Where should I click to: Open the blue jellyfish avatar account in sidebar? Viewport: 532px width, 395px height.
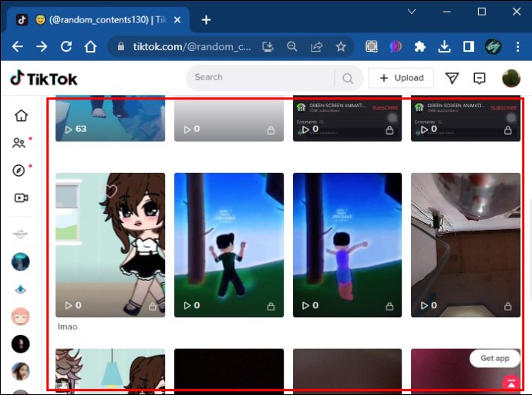point(20,262)
